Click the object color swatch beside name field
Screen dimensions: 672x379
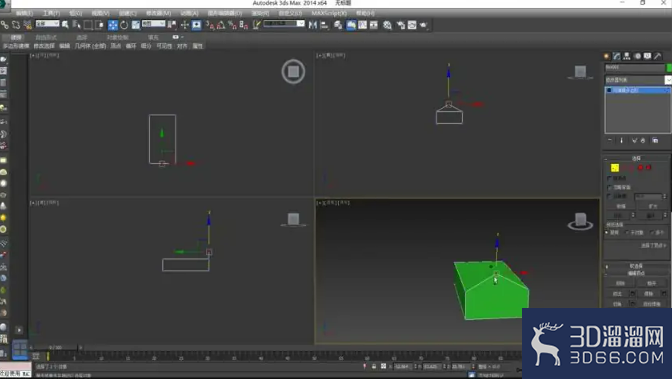coord(669,68)
